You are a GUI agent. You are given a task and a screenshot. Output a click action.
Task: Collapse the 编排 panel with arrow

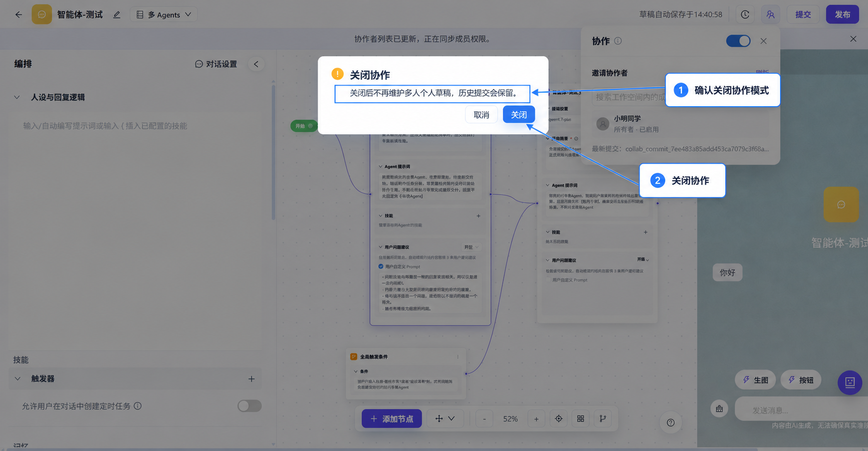click(x=256, y=64)
